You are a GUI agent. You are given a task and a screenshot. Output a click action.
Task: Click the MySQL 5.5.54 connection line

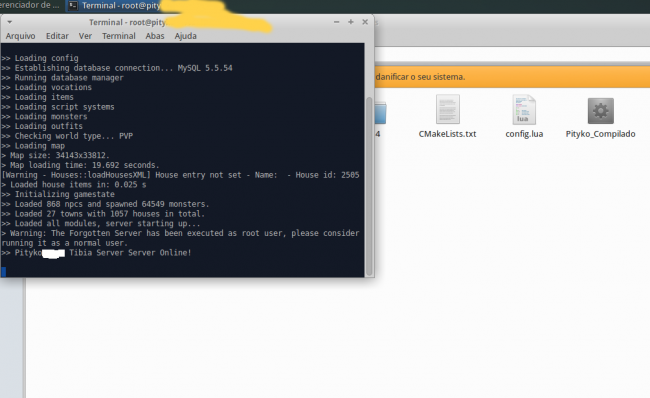117,68
